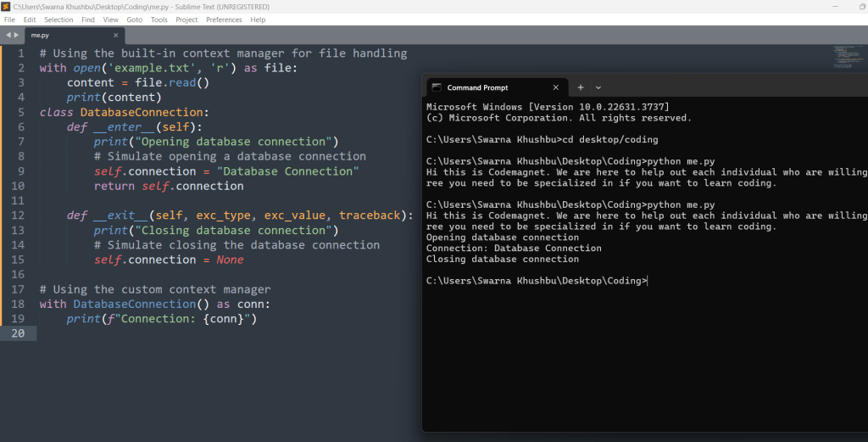Click "Opening database connection" string in editor
This screenshot has height=442, width=868.
tap(234, 142)
